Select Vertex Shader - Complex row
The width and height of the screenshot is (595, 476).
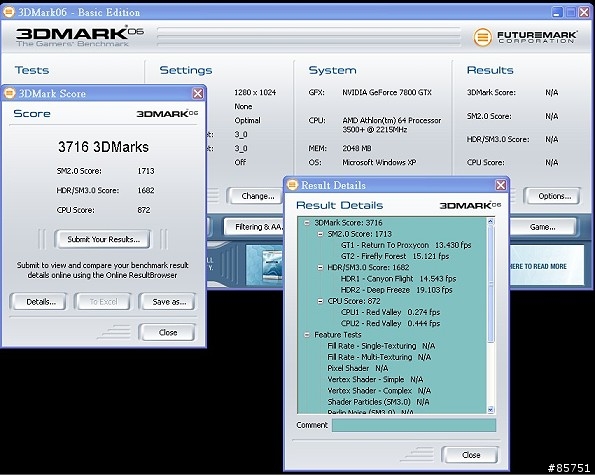pyautogui.click(x=379, y=391)
